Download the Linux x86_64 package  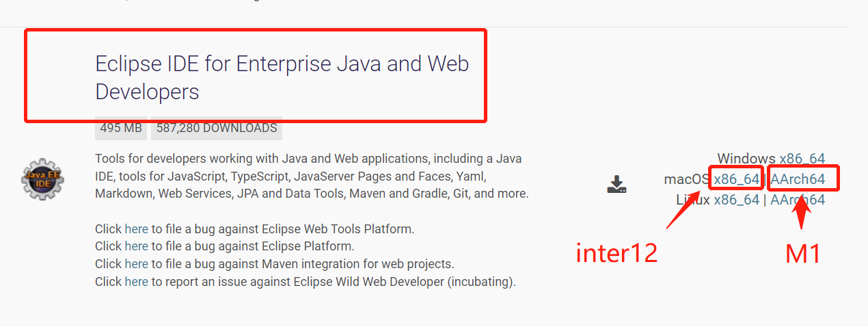(x=736, y=200)
